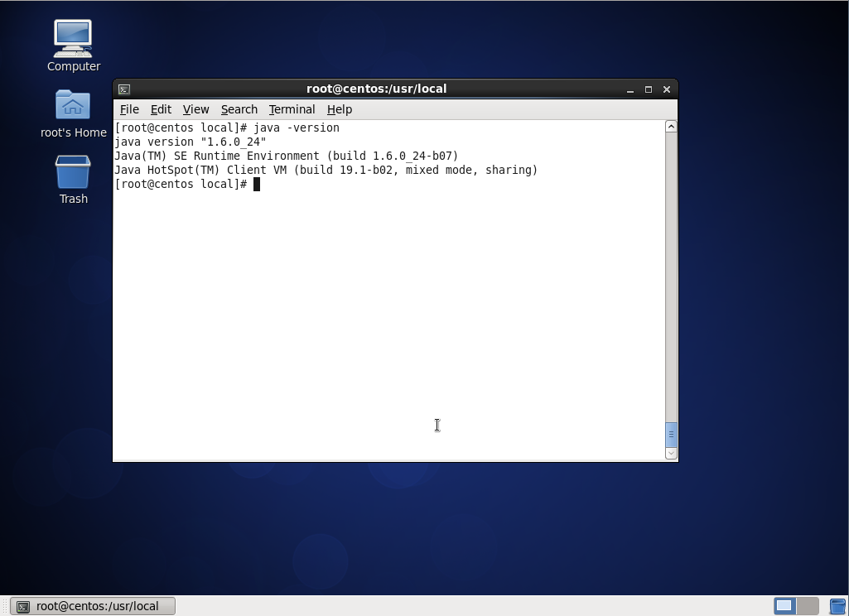Click the trash applet in bottom panel
Screen dimensions: 849x616
click(837, 606)
